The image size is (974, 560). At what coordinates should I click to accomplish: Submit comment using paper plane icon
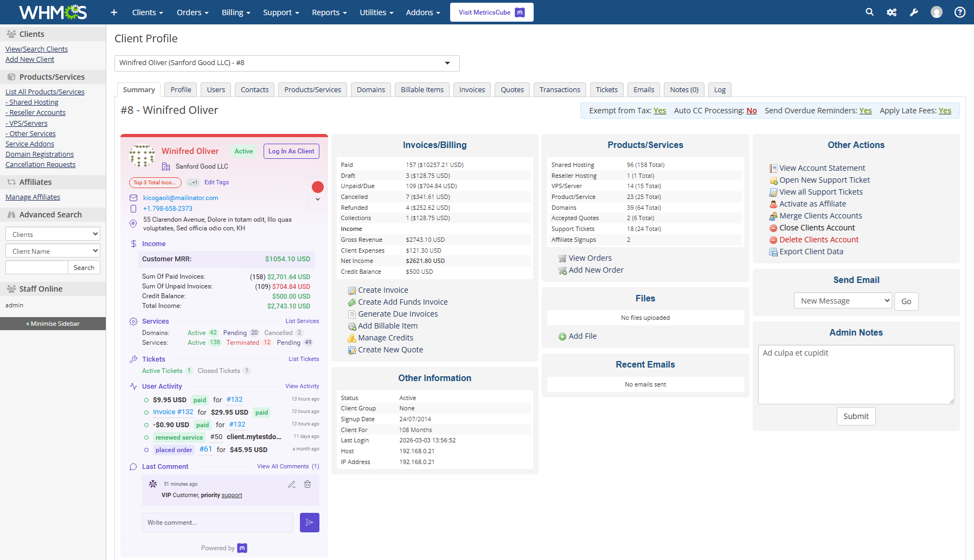[x=309, y=522]
